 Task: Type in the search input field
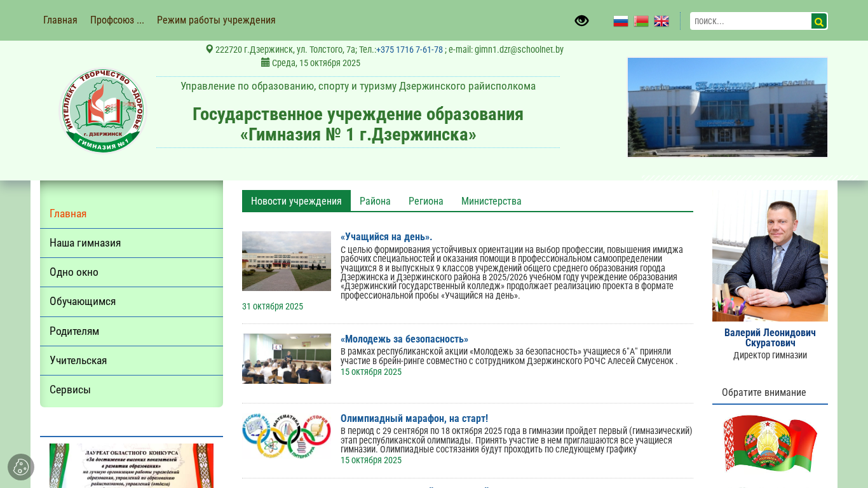point(750,21)
